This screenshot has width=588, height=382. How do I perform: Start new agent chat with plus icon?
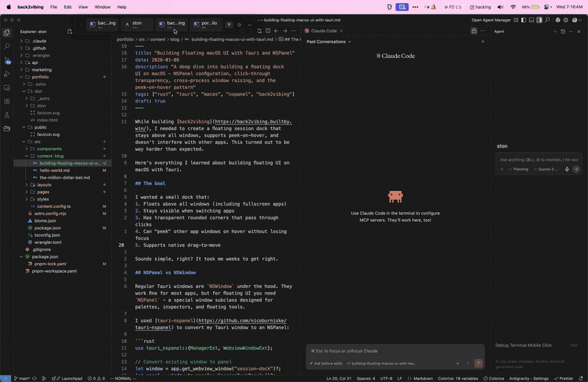click(x=553, y=32)
